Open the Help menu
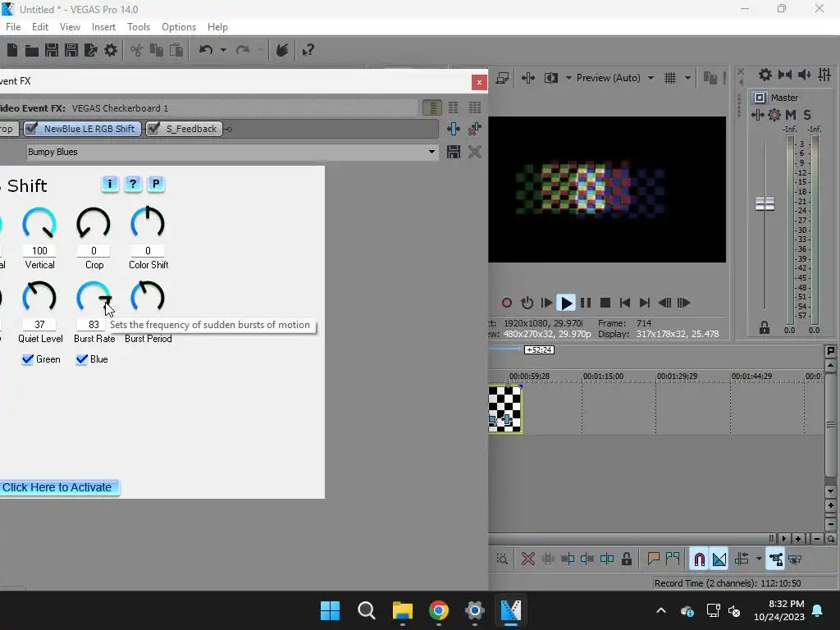Viewport: 840px width, 630px height. pos(217,27)
